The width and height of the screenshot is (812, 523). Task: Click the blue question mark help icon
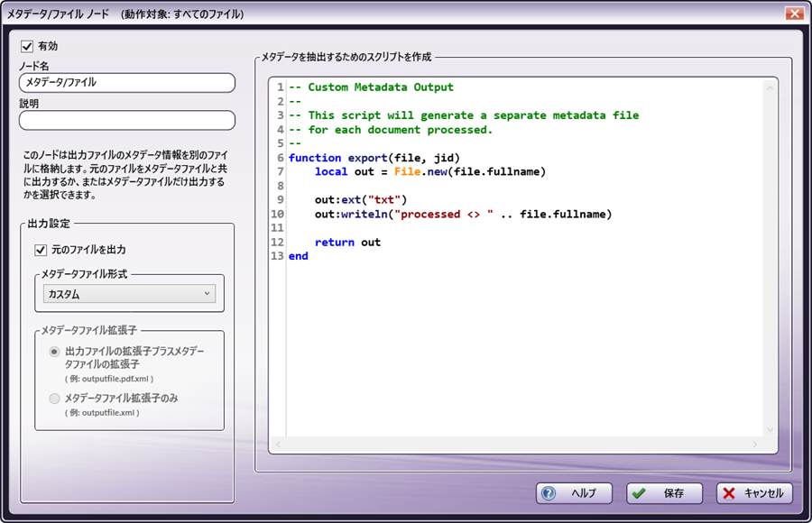pos(549,493)
